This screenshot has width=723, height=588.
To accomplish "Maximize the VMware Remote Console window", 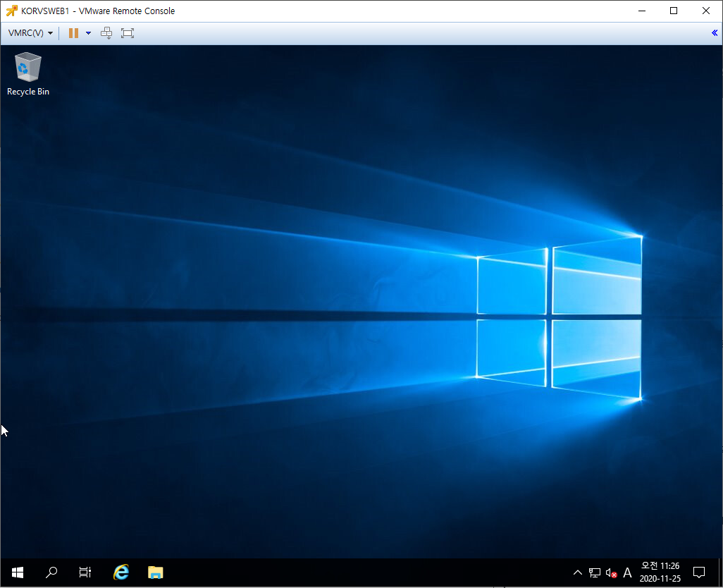I will point(674,11).
